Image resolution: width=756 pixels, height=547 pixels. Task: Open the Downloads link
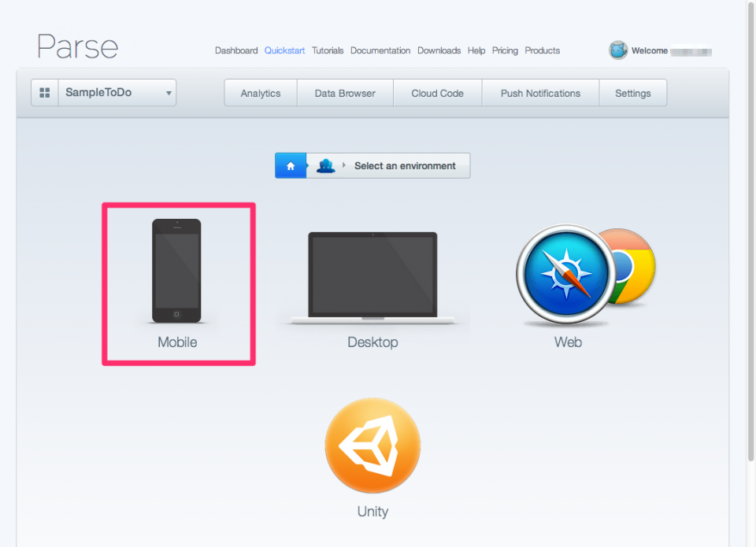pyautogui.click(x=439, y=50)
